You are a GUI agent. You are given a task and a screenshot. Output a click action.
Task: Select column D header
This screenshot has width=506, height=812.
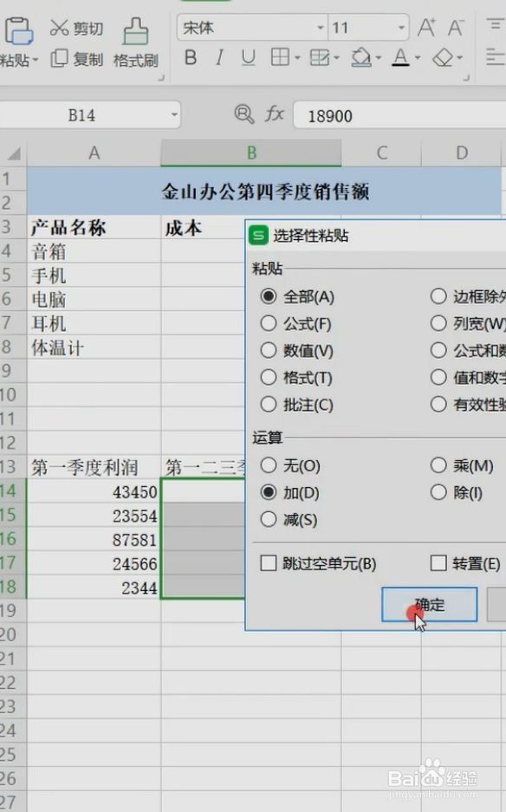pyautogui.click(x=462, y=153)
